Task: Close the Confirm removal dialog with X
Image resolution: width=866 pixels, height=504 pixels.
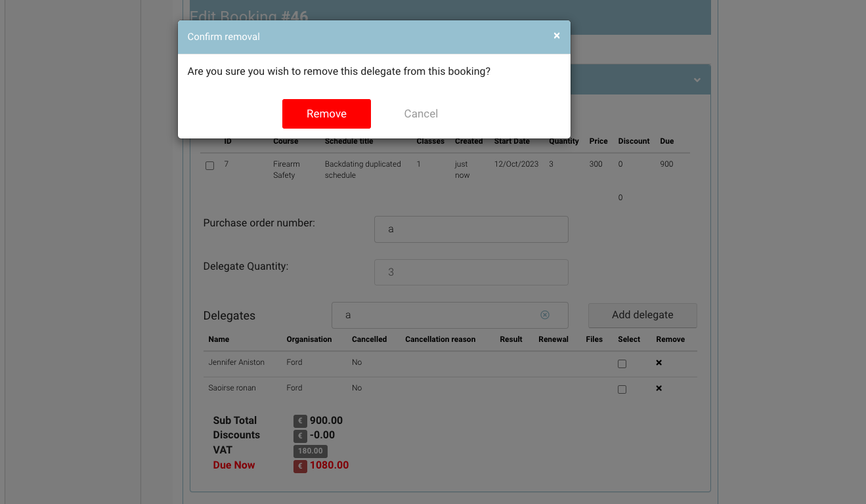Action: click(556, 36)
